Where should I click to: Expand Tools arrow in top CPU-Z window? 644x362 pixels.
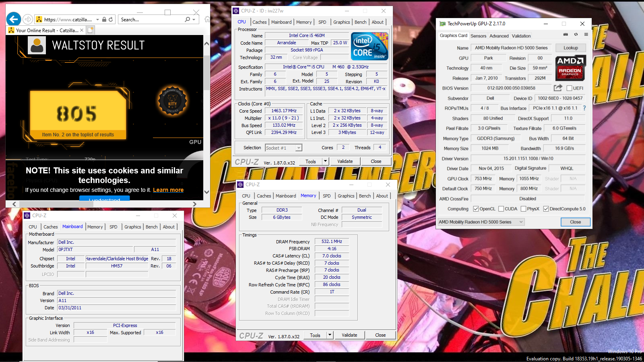[325, 161]
